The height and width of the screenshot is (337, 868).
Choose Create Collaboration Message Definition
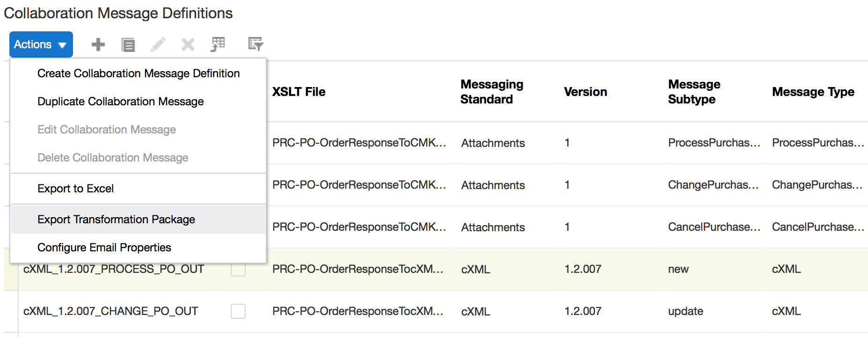click(139, 73)
